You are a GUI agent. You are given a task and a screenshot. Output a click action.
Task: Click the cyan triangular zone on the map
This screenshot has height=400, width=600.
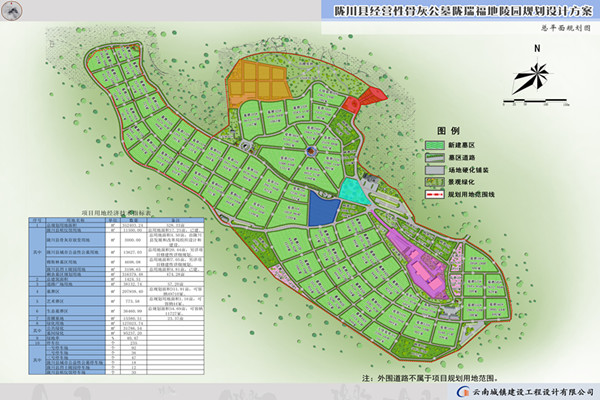[351, 189]
